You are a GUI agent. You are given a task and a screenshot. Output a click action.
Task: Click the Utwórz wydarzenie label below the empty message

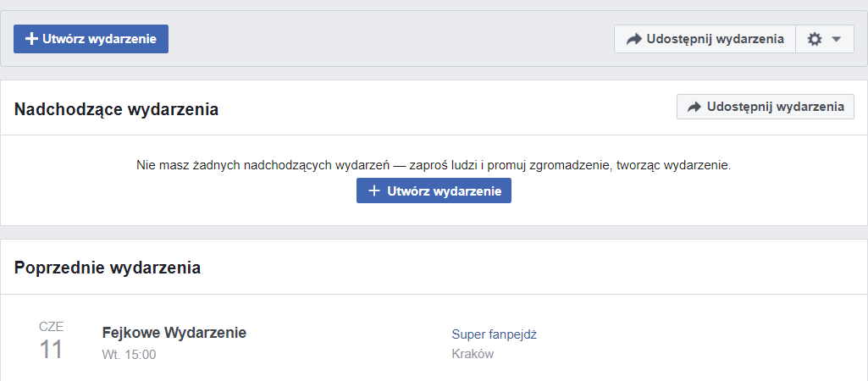pos(444,191)
